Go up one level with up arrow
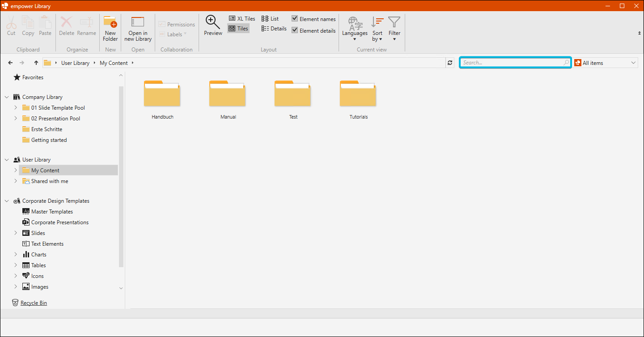 (36, 63)
